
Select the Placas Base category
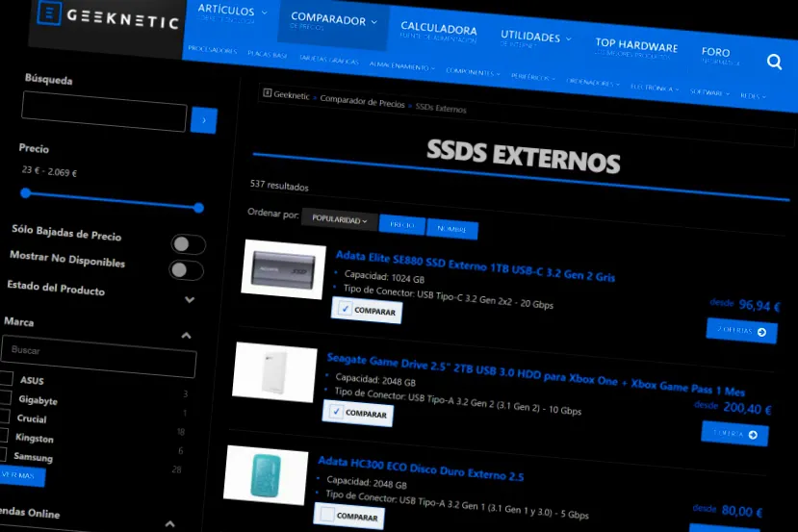pyautogui.click(x=268, y=55)
